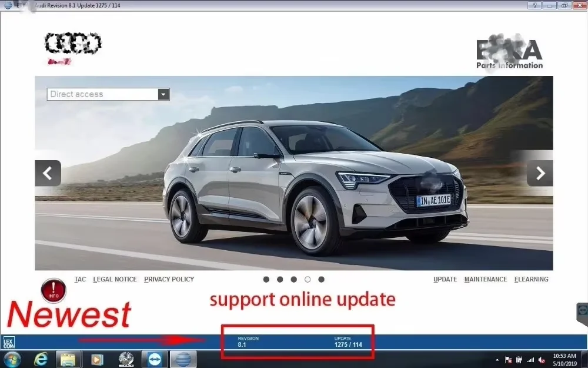Click the LEX COM icon in the corner
The image size is (588, 368).
pyautogui.click(x=9, y=342)
